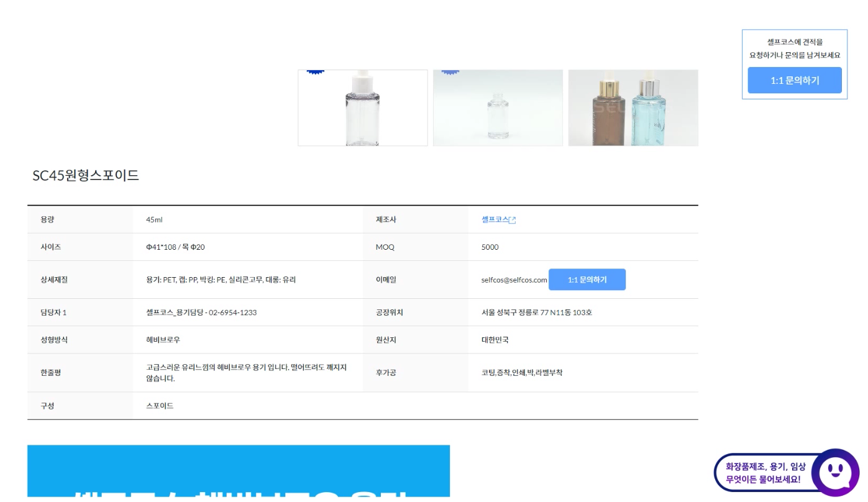This screenshot has height=502, width=868.
Task: Open the 1:1 문의하기 button in the sidebar box
Action: pos(794,81)
